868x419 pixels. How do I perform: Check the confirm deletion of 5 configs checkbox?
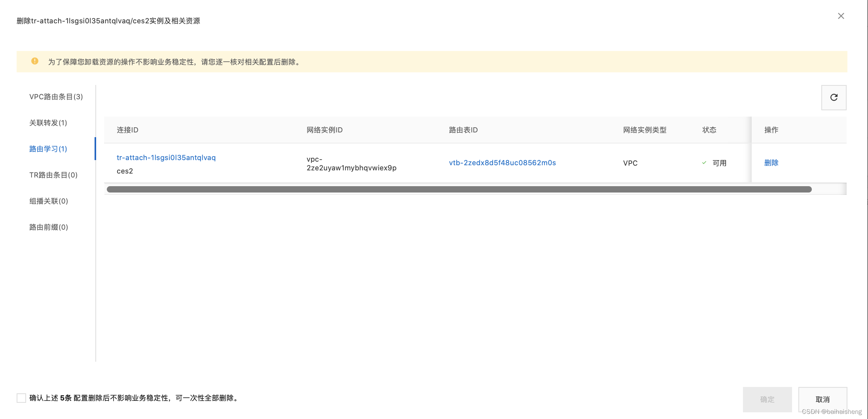(x=21, y=398)
